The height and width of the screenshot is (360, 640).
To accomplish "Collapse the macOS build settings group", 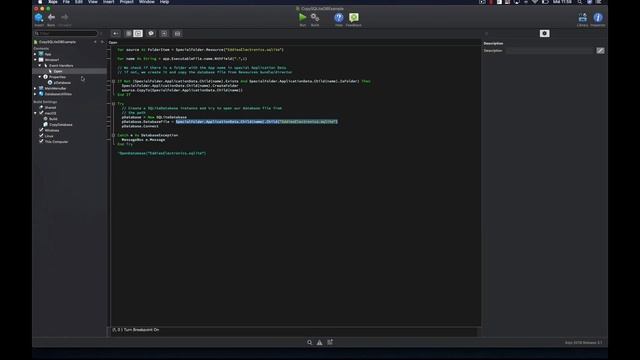I will [35, 113].
